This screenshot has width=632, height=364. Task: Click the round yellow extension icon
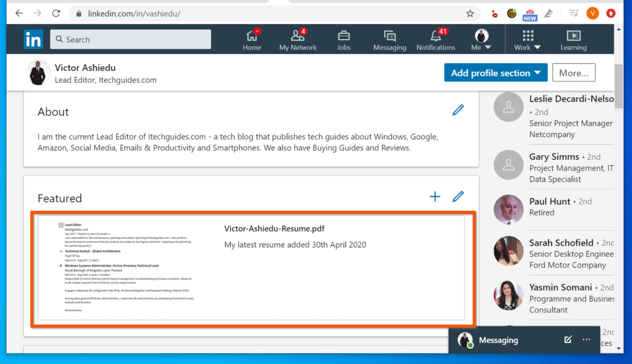click(511, 13)
